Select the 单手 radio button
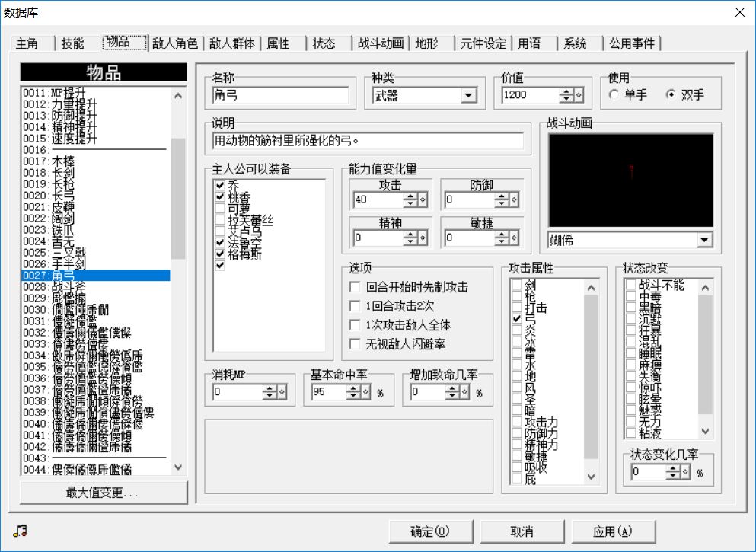 614,95
